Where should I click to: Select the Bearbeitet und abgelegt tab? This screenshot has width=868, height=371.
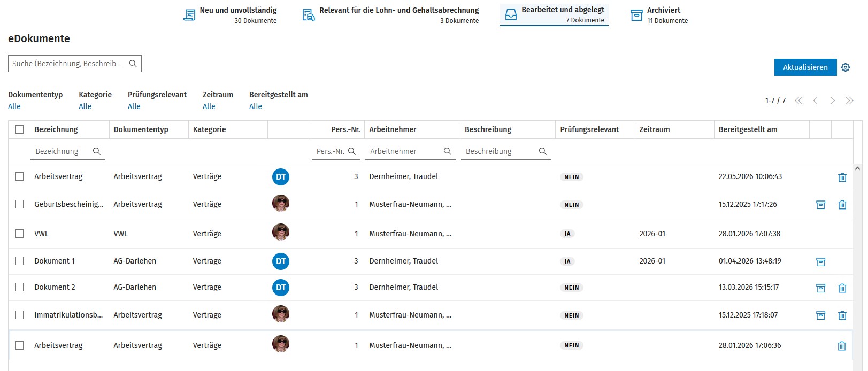coord(555,15)
